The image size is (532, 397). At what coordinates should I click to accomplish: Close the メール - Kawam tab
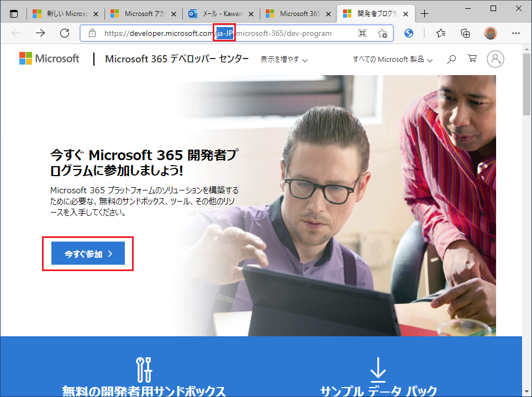coord(251,14)
